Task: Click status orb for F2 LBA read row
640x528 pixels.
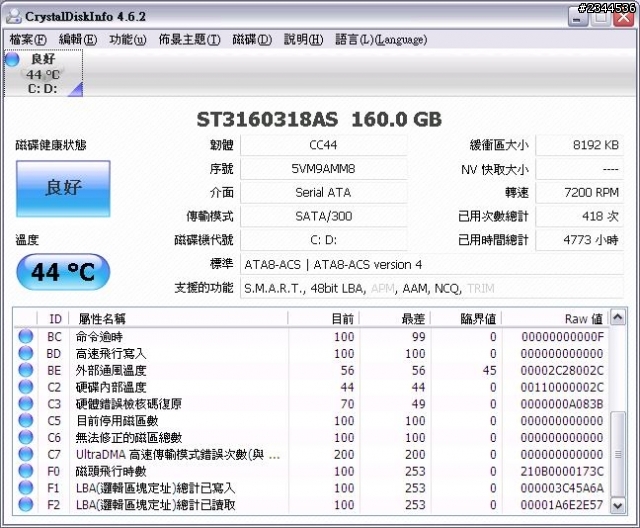Action: pyautogui.click(x=26, y=505)
